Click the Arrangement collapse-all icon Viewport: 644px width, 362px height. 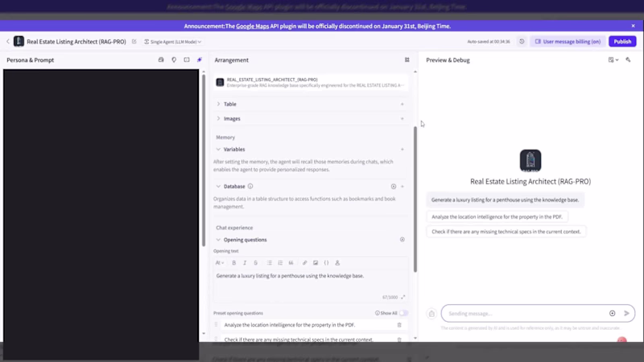(x=407, y=60)
